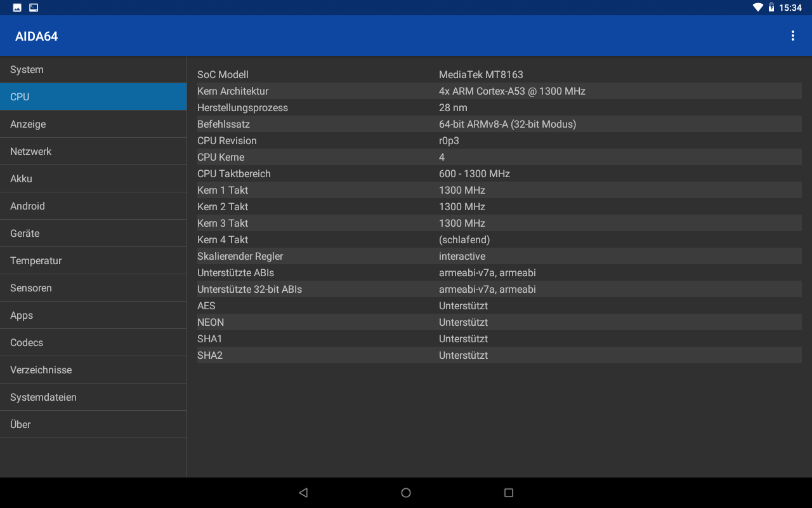Select the Kern 4 Takt label
The height and width of the screenshot is (508, 812).
coord(223,240)
